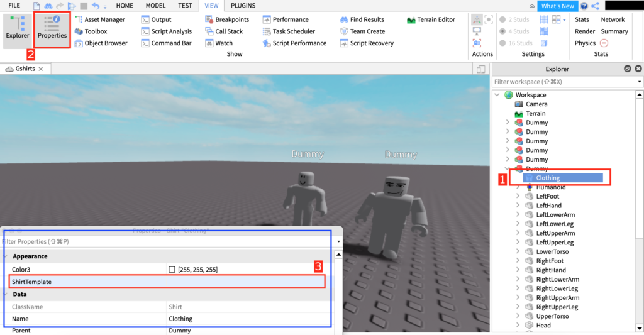Viewport: 644px width, 335px height.
Task: Open the Properties panel from the ribbon
Action: (52, 31)
